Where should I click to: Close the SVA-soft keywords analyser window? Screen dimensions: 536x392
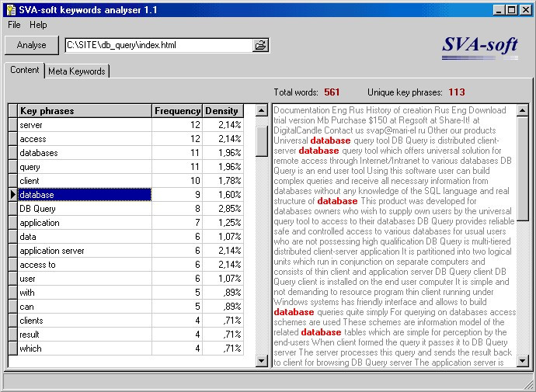[526, 10]
